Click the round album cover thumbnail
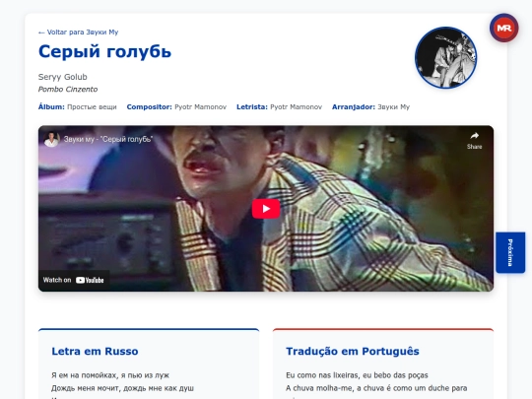Image resolution: width=532 pixels, height=399 pixels. click(446, 58)
